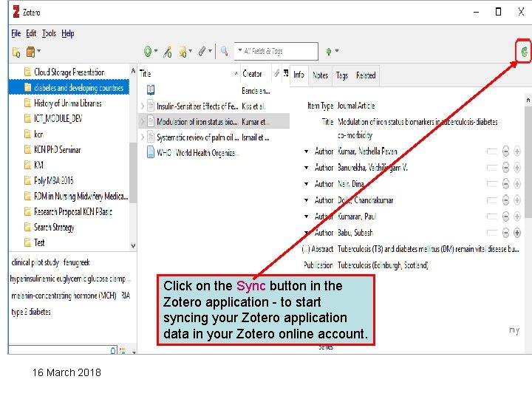Remove author Kumaran, Paul with minus button
This screenshot has height=399, width=532.
(505, 216)
